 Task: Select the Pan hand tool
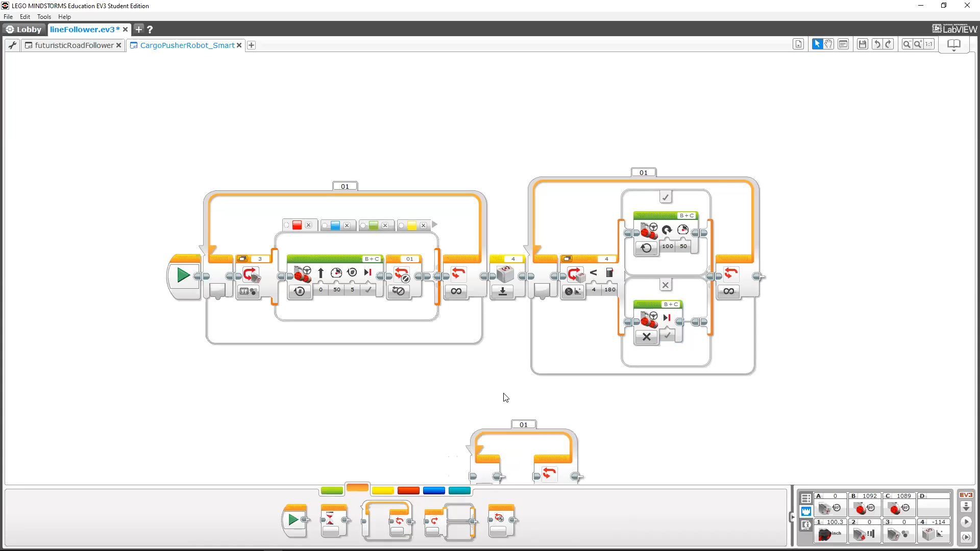(828, 44)
